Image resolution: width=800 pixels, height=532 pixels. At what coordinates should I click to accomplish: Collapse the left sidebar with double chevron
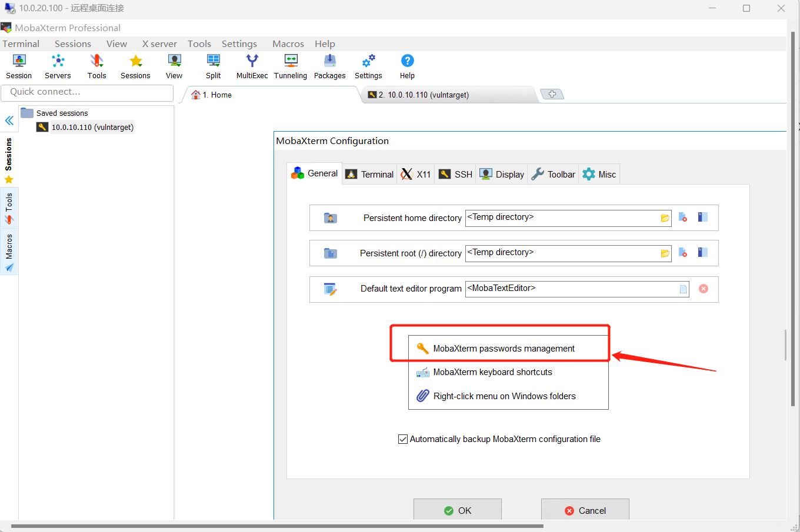coord(9,121)
